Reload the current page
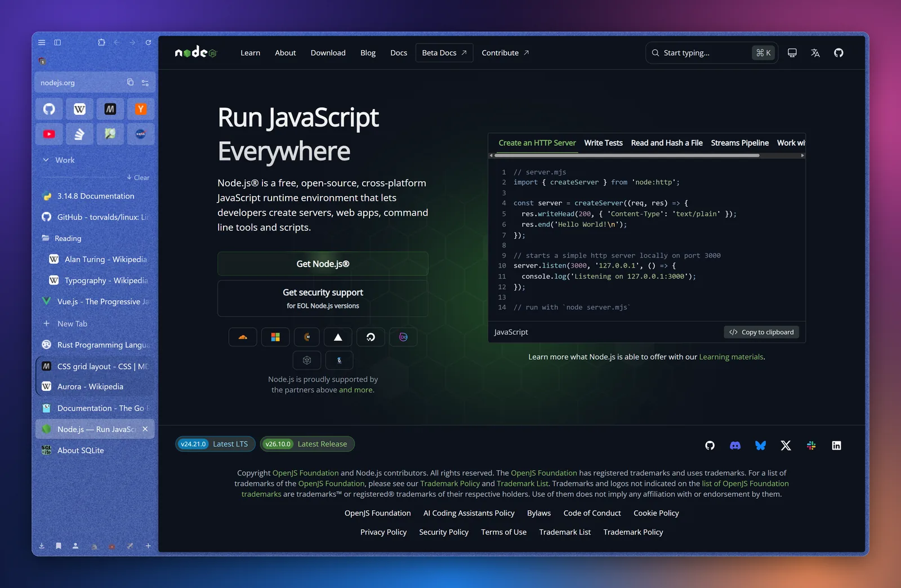 tap(148, 42)
